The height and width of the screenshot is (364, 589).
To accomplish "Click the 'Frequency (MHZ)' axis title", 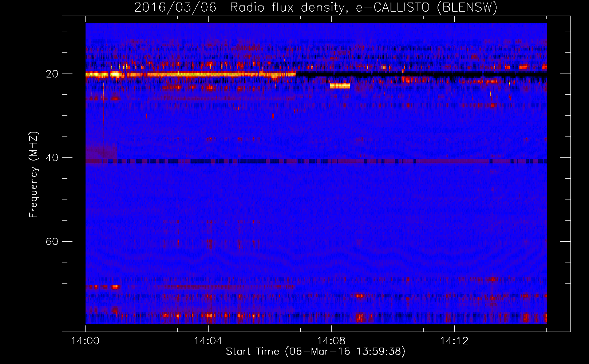I will pos(33,175).
